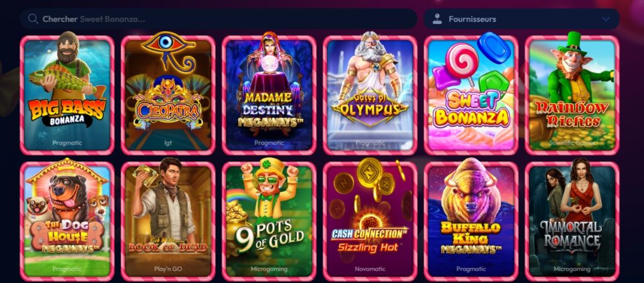This screenshot has width=644, height=283.
Task: Open the Immortal Romance game
Action: [x=572, y=221]
